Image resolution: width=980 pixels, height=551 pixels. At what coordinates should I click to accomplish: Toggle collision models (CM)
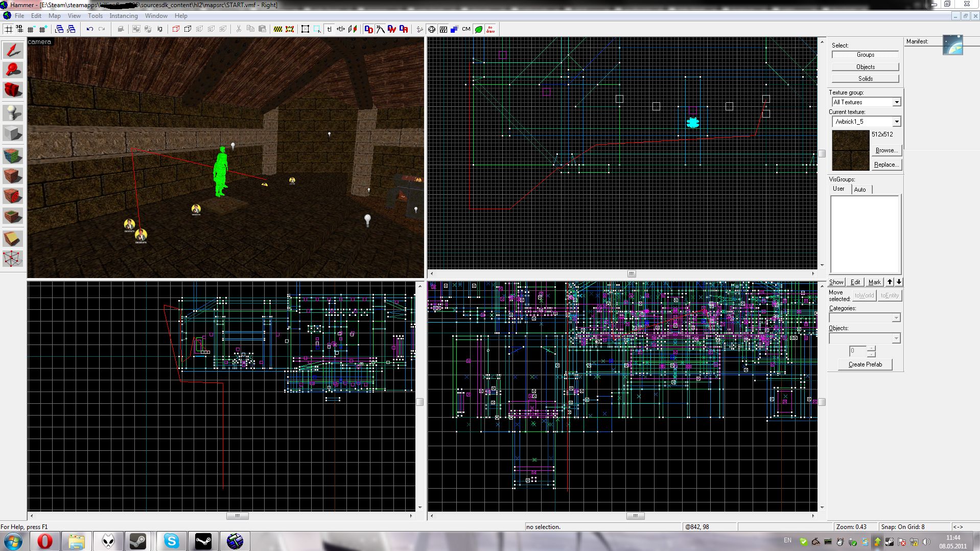point(466,29)
